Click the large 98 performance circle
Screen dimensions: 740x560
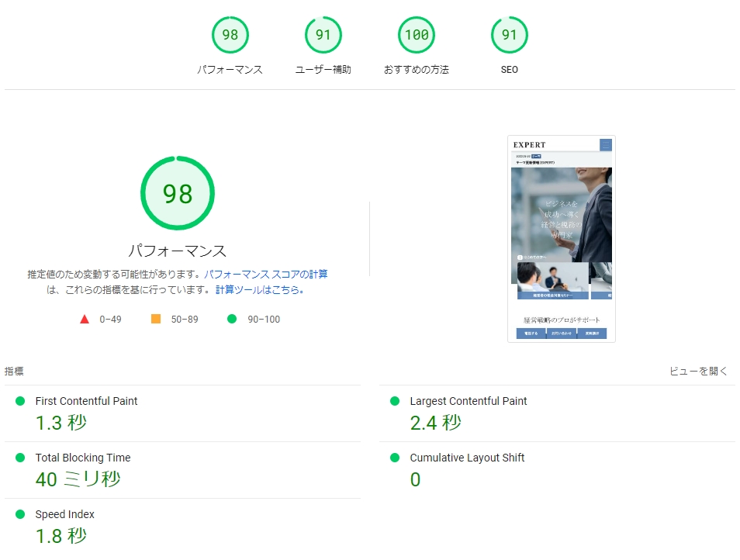[x=177, y=194]
